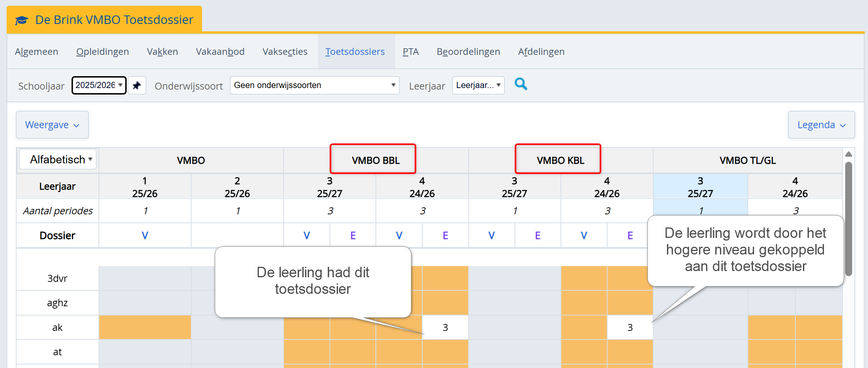Click the vertical scrollbar thumb of the table
The image size is (868, 368).
tap(848, 218)
